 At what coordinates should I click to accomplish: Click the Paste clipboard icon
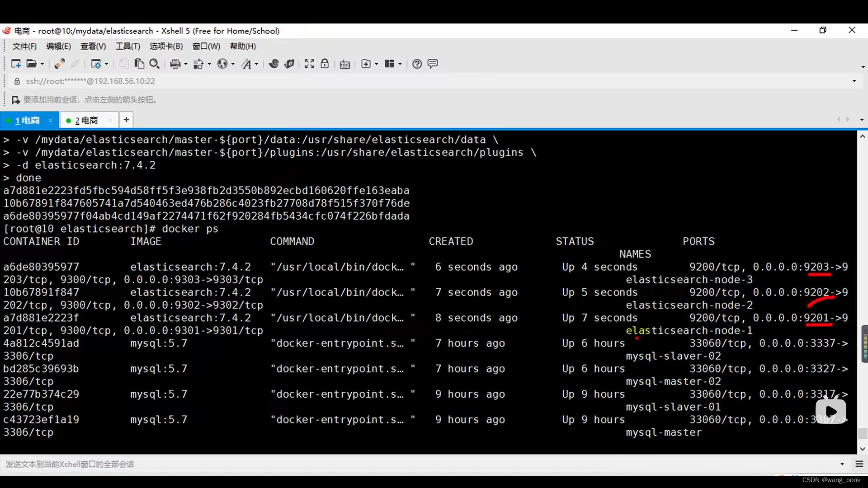139,64
